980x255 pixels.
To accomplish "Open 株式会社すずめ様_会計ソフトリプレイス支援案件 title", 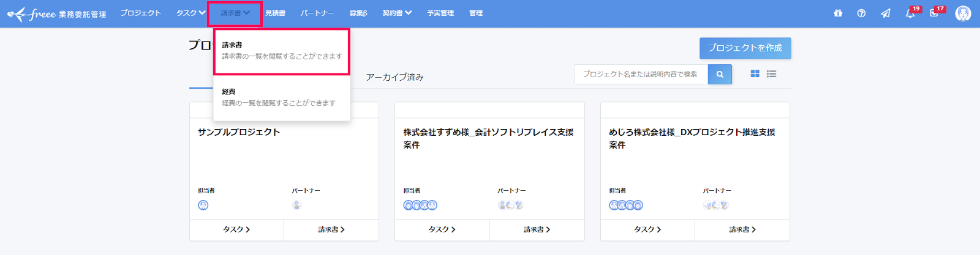I will (489, 138).
